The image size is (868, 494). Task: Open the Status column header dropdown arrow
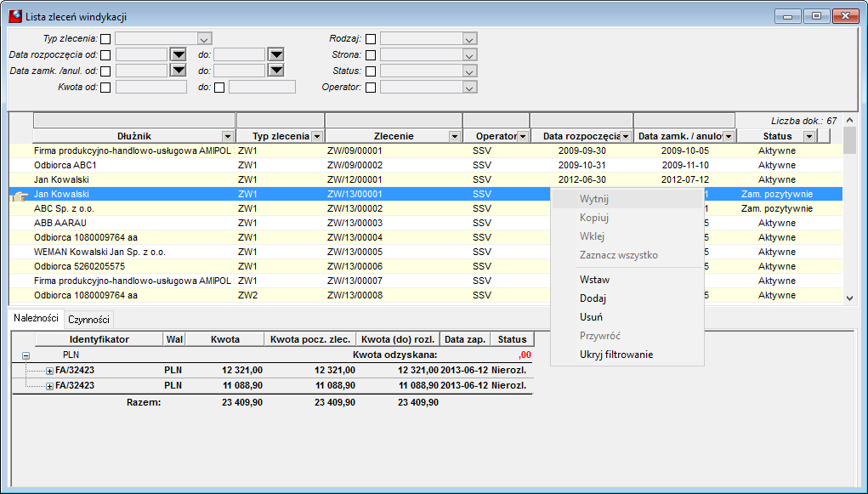[x=809, y=136]
